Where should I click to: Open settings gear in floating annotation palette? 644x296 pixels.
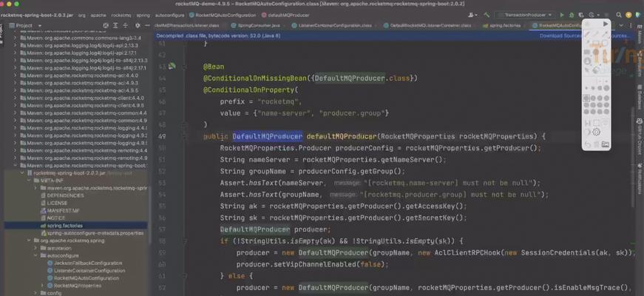(x=597, y=132)
